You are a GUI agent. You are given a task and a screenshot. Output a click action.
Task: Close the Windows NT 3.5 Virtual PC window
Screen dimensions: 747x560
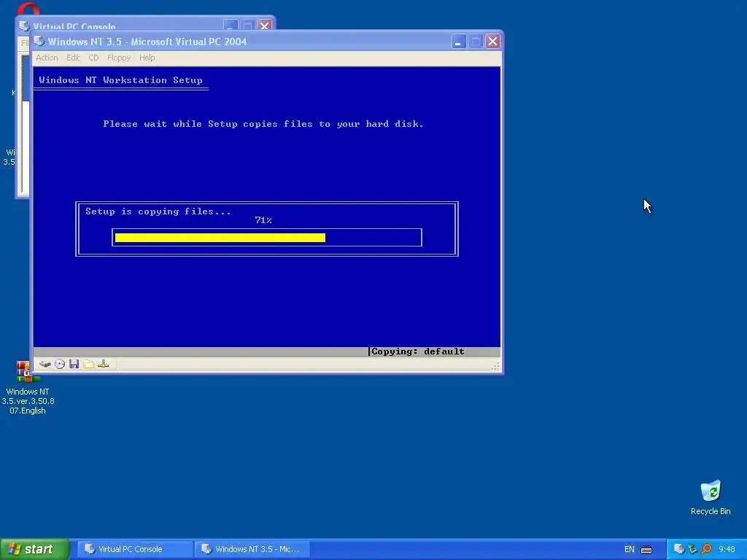(492, 42)
